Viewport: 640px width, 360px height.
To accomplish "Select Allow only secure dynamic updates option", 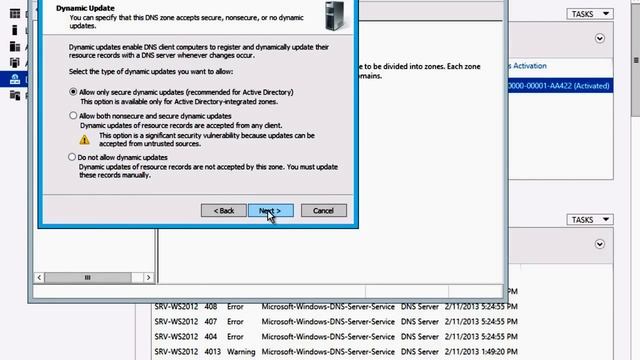I will (73, 92).
